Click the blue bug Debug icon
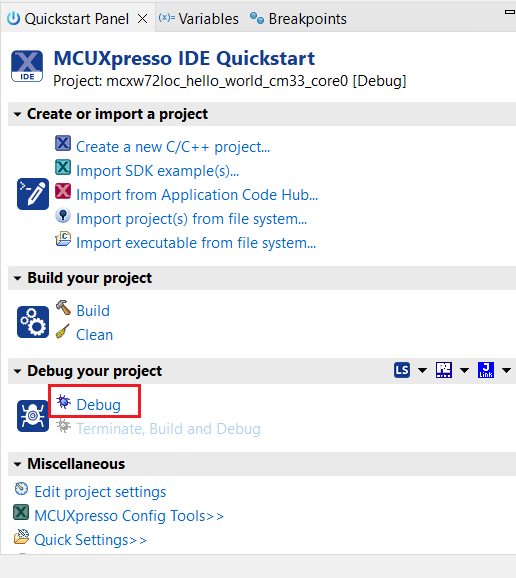This screenshot has width=516, height=578. pos(63,402)
